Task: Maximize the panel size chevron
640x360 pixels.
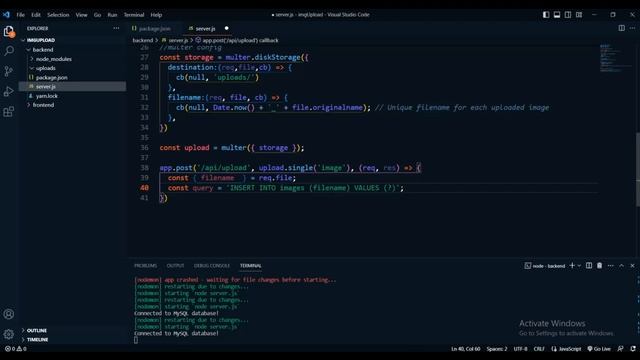Action: pyautogui.click(x=621, y=265)
